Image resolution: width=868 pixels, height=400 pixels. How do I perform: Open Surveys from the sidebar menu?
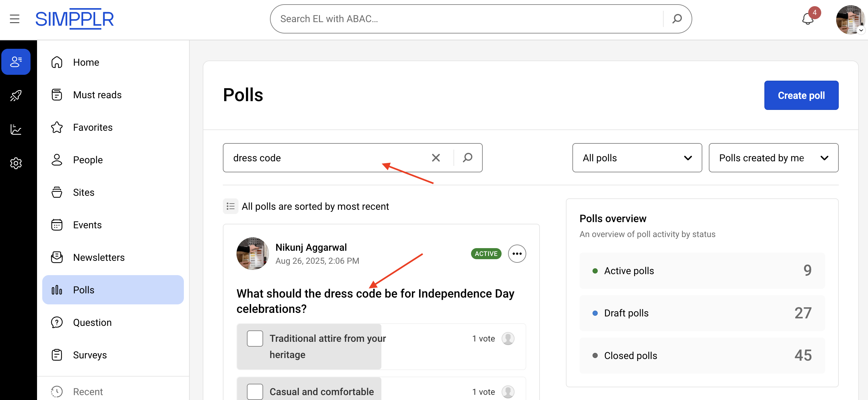point(90,355)
